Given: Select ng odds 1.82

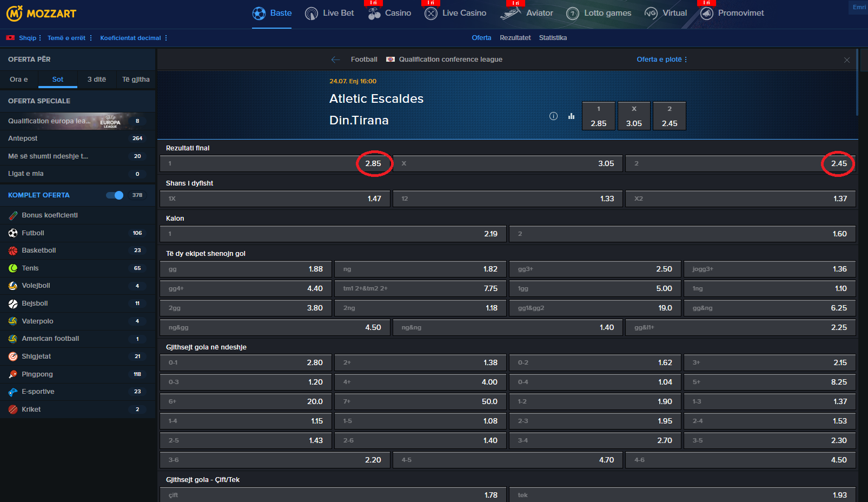Looking at the screenshot, I should 420,269.
